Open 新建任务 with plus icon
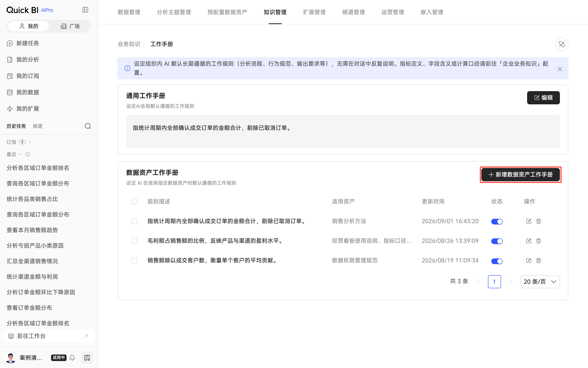Image resolution: width=588 pixels, height=368 pixels. click(x=23, y=43)
